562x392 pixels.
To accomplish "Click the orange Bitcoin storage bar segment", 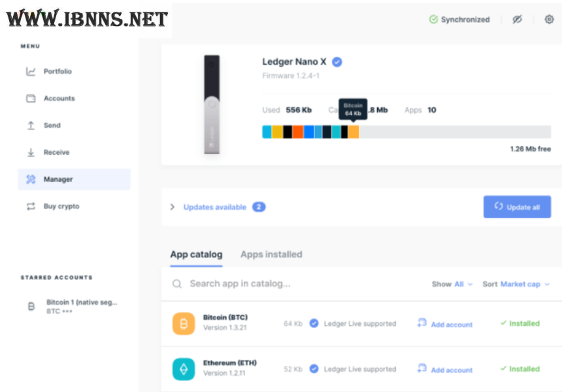I will (354, 132).
